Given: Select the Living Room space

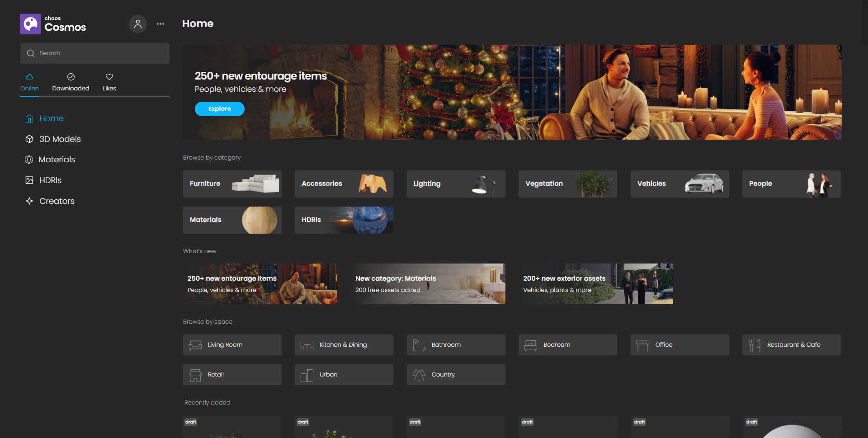Looking at the screenshot, I should [x=232, y=345].
